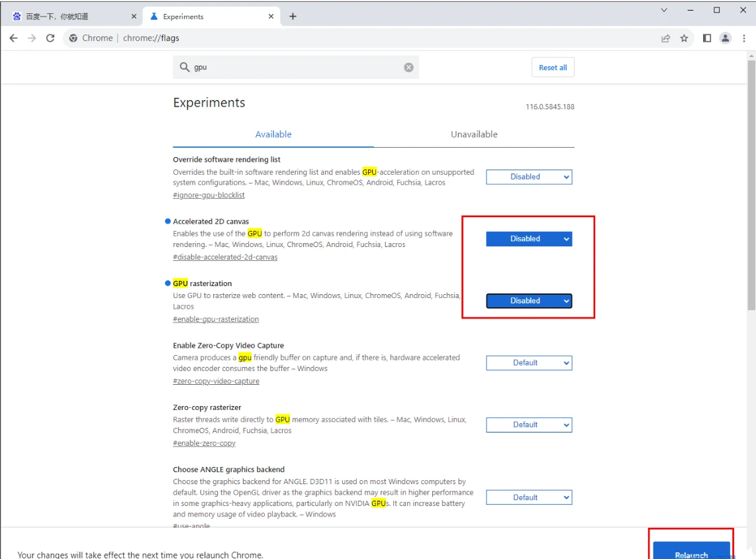Open Zero-copy rasterizer dropdown
This screenshot has height=559, width=756.
[x=529, y=425]
